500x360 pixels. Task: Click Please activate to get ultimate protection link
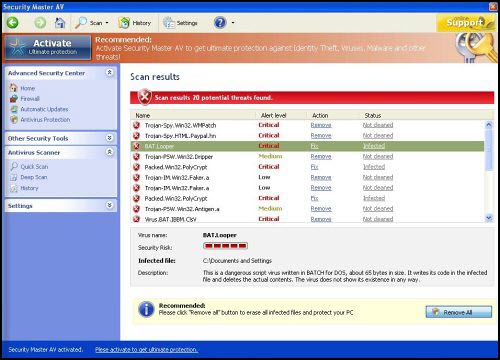pos(146,349)
